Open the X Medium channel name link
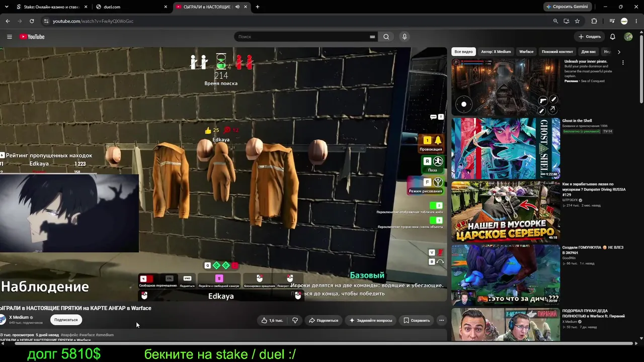This screenshot has width=644, height=362. click(x=19, y=317)
